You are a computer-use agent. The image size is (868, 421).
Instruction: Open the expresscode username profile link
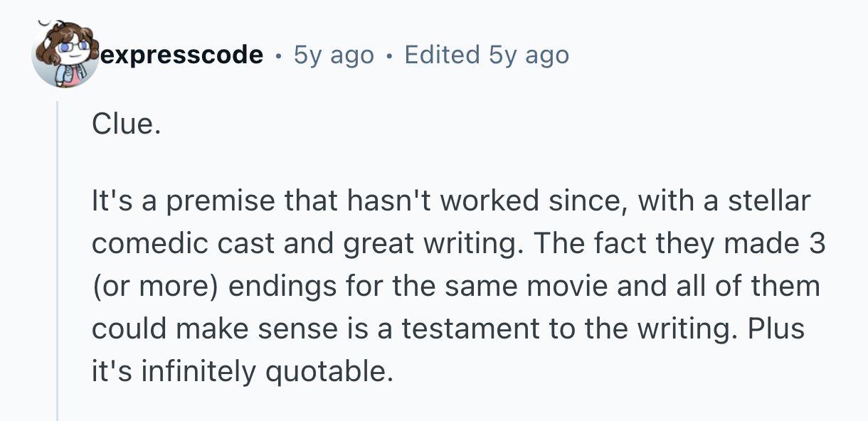point(182,55)
